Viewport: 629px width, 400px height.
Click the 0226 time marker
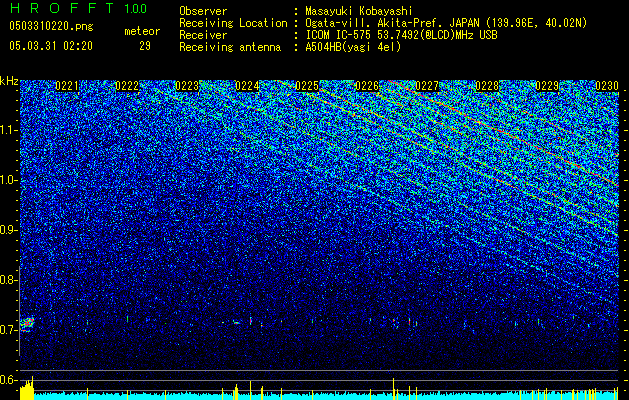pyautogui.click(x=367, y=86)
